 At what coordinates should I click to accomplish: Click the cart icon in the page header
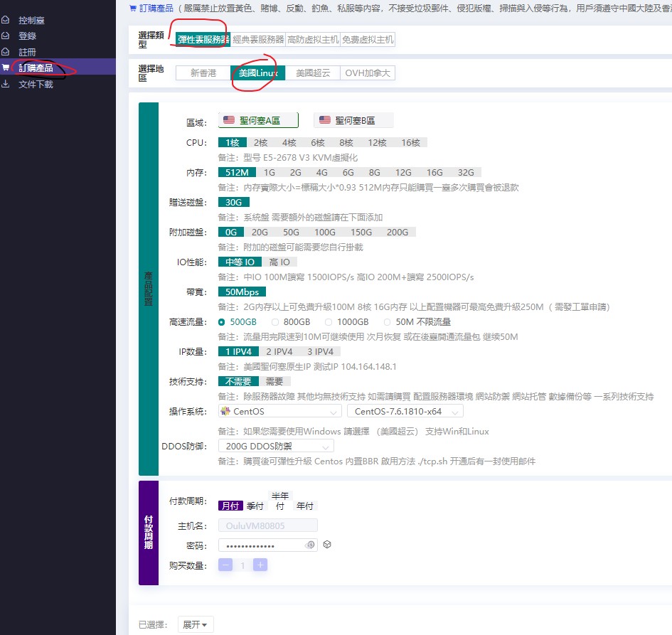pos(132,9)
